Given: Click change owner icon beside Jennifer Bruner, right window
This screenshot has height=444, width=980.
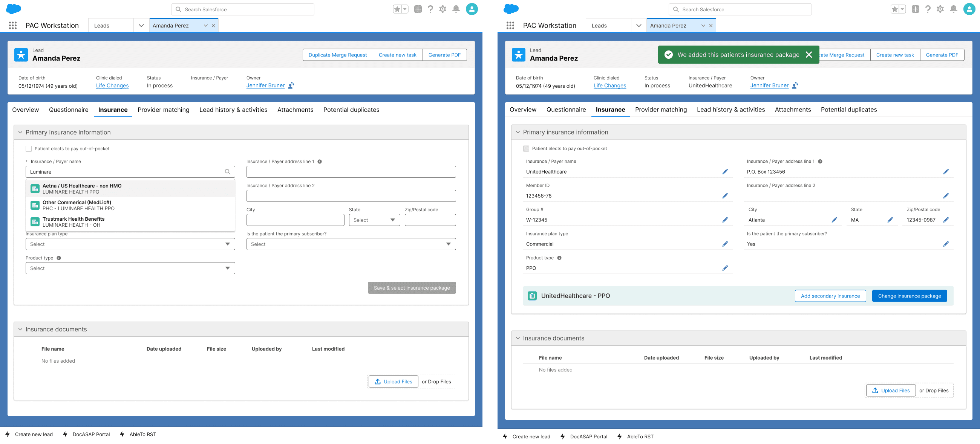Looking at the screenshot, I should click(795, 85).
